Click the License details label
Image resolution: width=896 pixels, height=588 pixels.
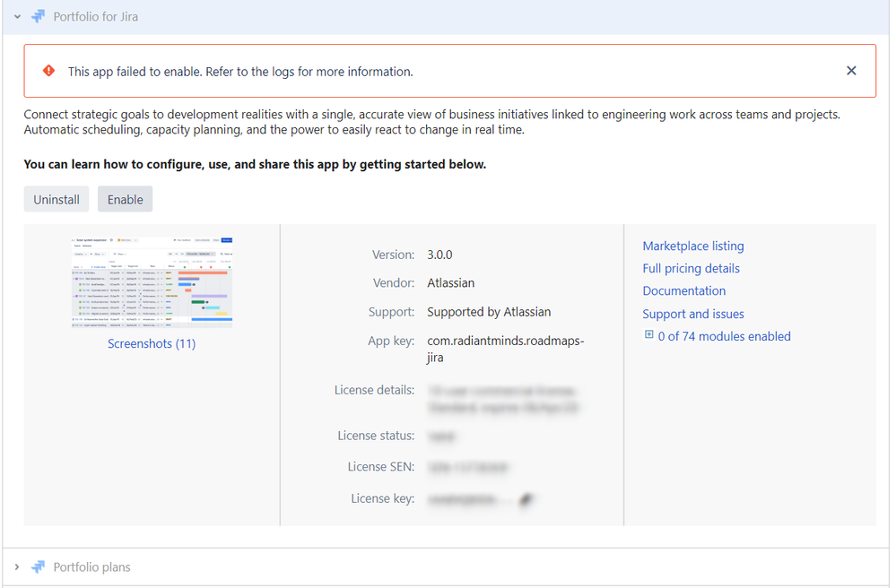pos(374,390)
